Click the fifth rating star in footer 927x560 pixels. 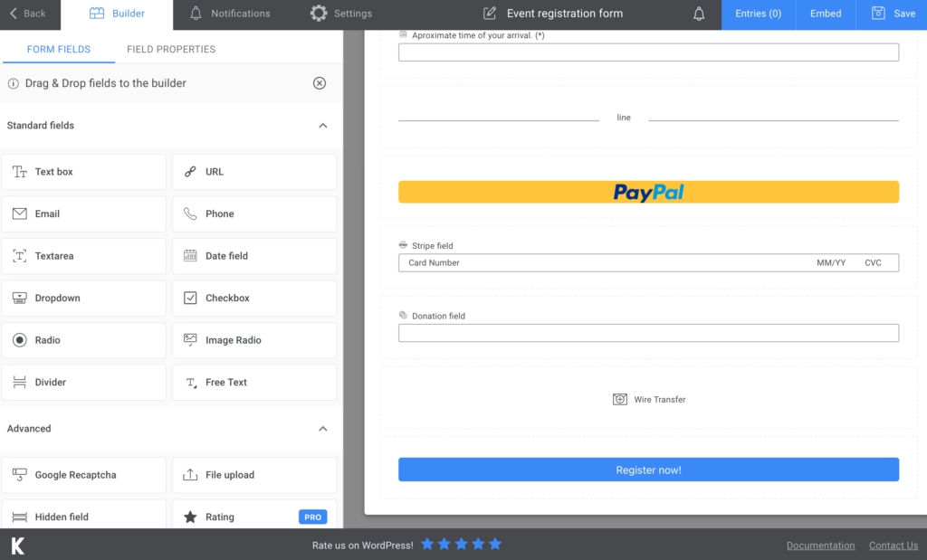point(495,544)
